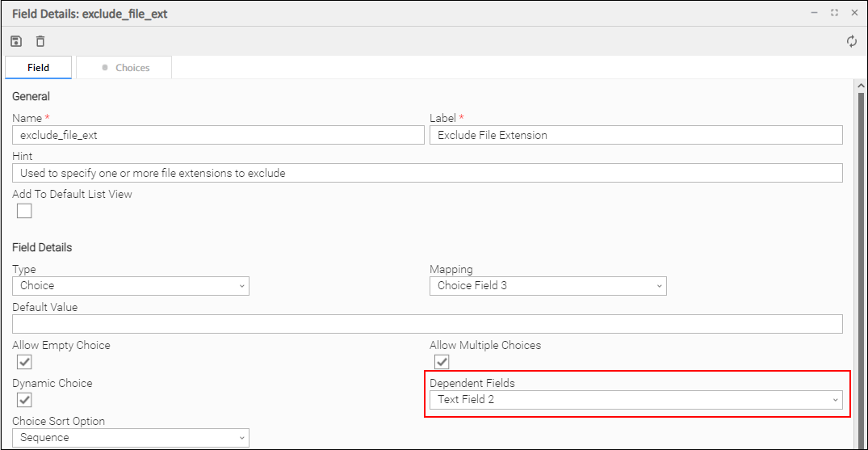The image size is (868, 450).
Task: Select the Field tab
Action: point(39,68)
